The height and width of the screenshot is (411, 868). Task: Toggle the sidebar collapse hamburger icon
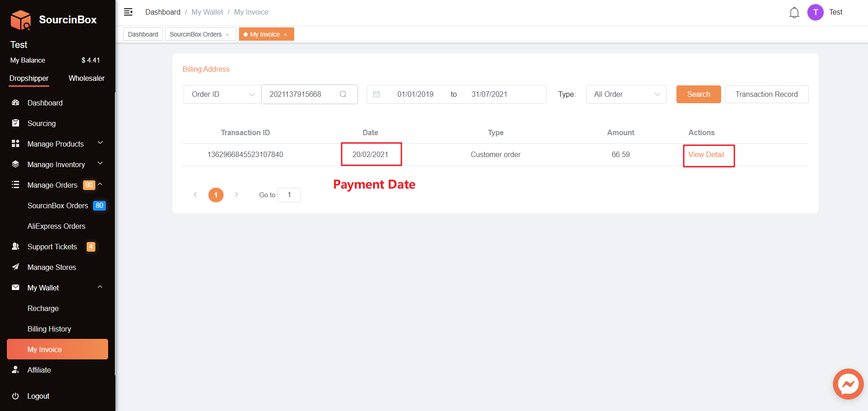coord(128,12)
